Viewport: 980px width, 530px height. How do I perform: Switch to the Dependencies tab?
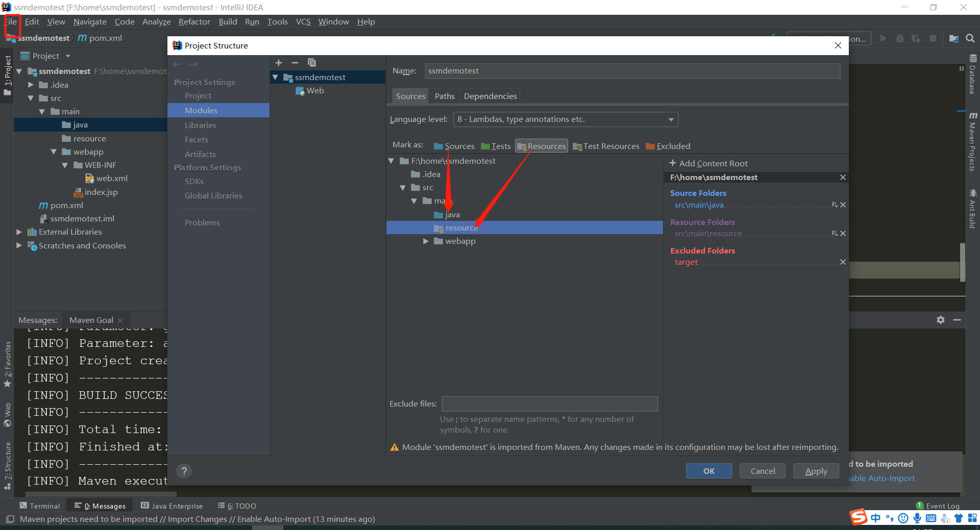point(490,96)
